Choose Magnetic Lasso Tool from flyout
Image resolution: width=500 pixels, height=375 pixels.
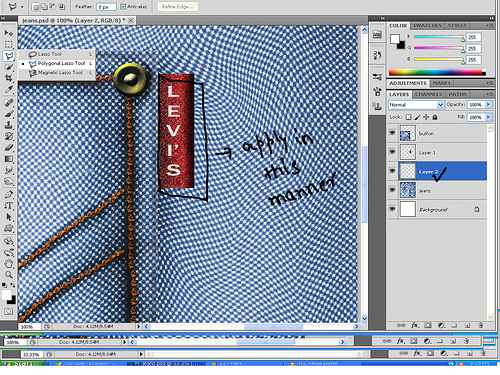point(57,72)
